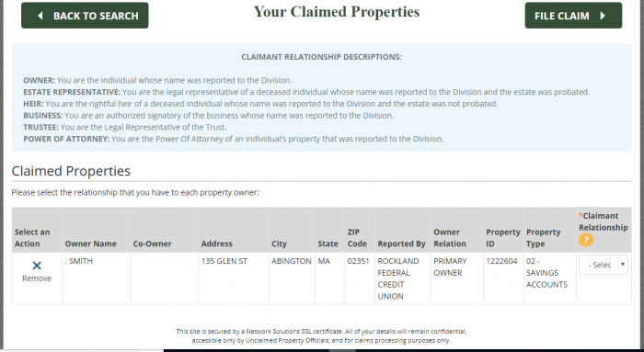Click the Remove text under the X
The image size is (644, 352).
(x=37, y=278)
